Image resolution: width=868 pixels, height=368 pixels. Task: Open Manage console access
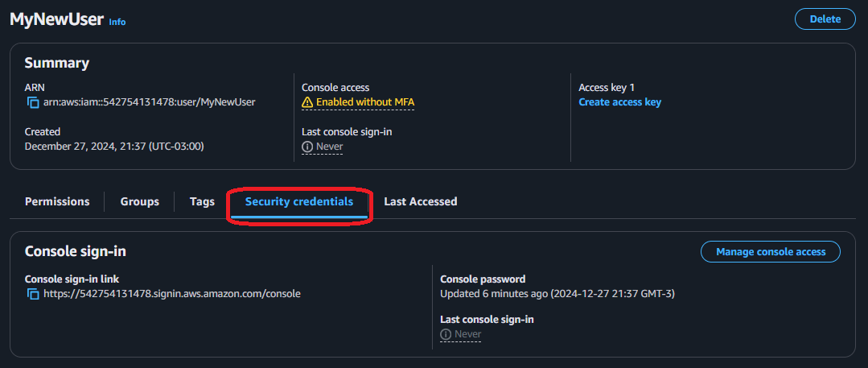[770, 252]
